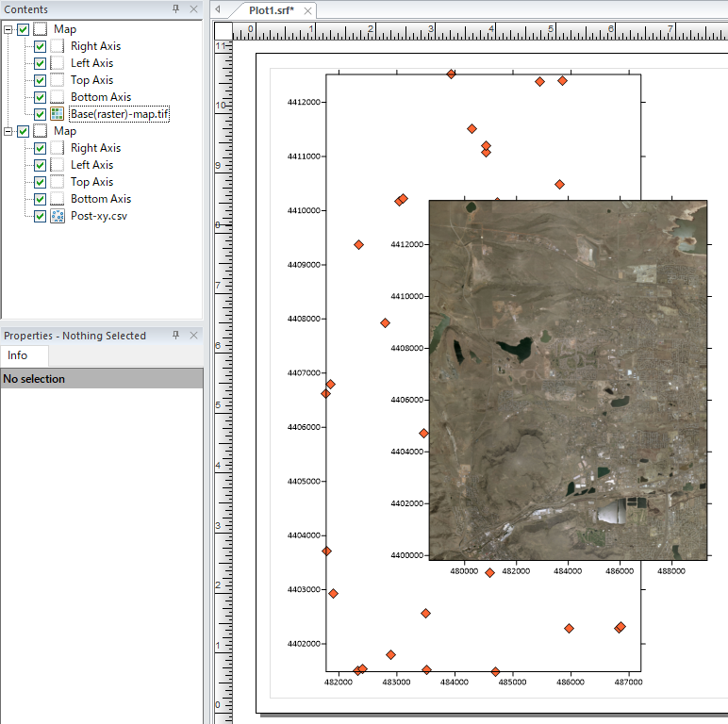Select the first Map label

(x=65, y=29)
